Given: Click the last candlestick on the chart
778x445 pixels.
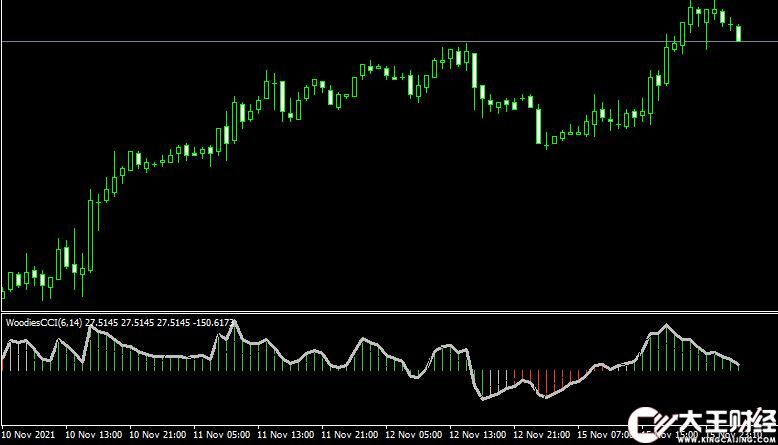Looking at the screenshot, I should [738, 33].
